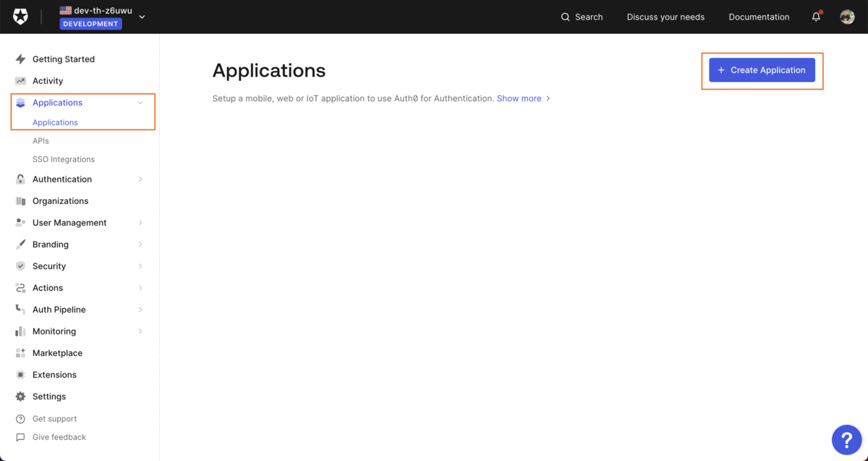Open Discuss your needs link

[665, 17]
